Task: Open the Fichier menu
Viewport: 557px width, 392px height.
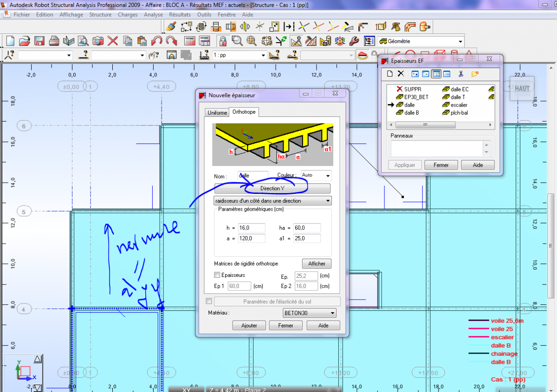Action: coord(22,14)
